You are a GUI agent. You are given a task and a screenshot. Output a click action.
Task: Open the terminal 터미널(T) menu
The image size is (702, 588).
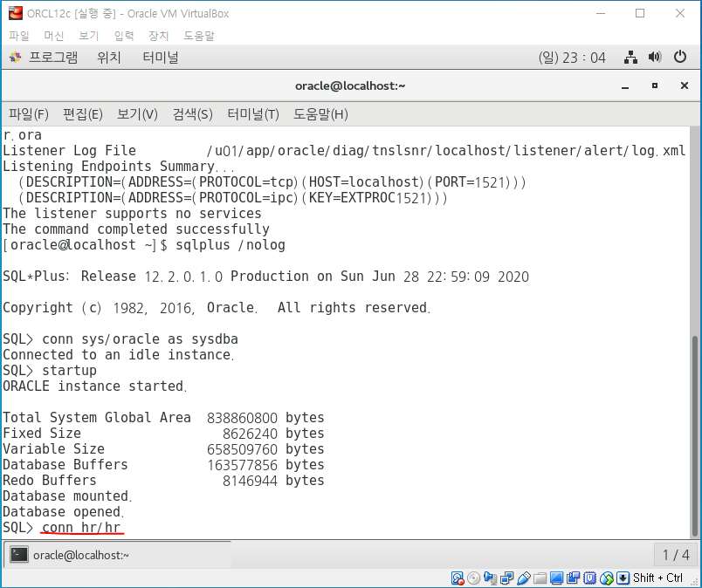(x=253, y=114)
